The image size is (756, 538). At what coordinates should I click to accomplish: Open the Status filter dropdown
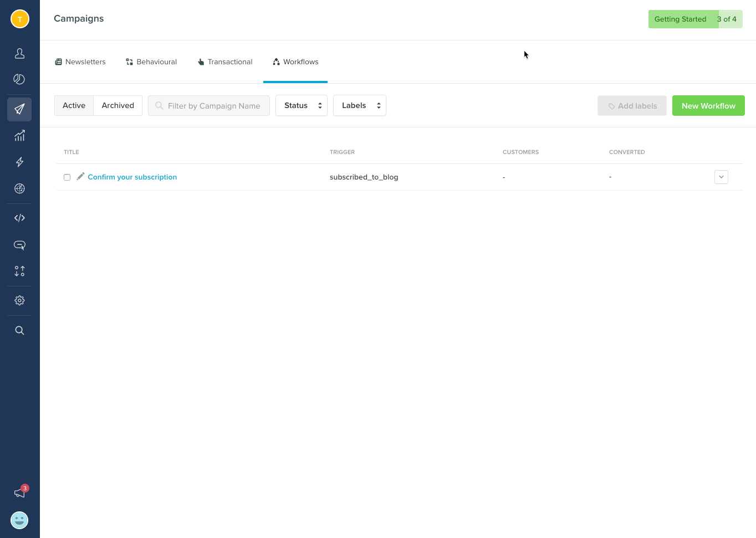coord(301,105)
